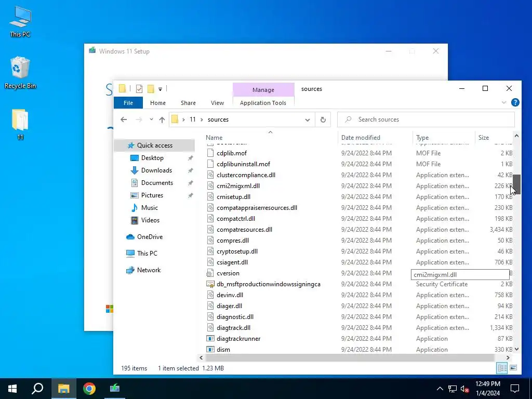Select the clustercompliance.dll file

[x=246, y=175]
